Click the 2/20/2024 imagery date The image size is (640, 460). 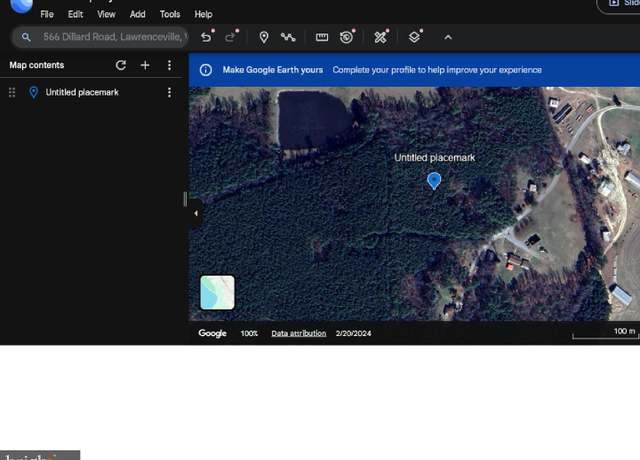tap(353, 333)
